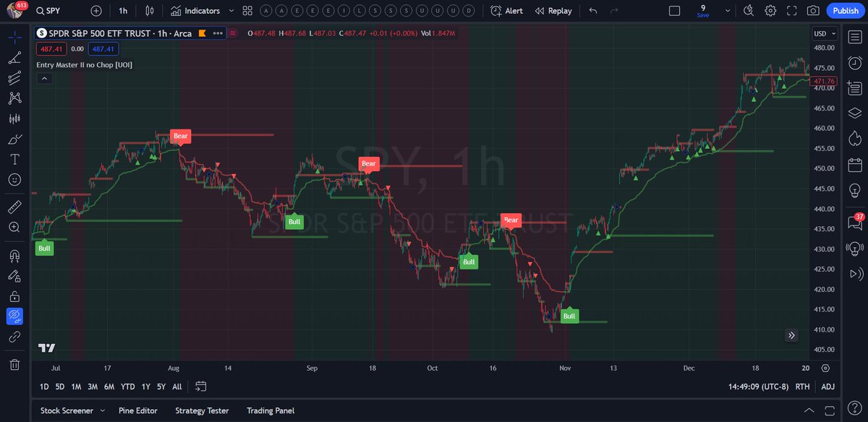Open the layers data window icon

tap(854, 113)
